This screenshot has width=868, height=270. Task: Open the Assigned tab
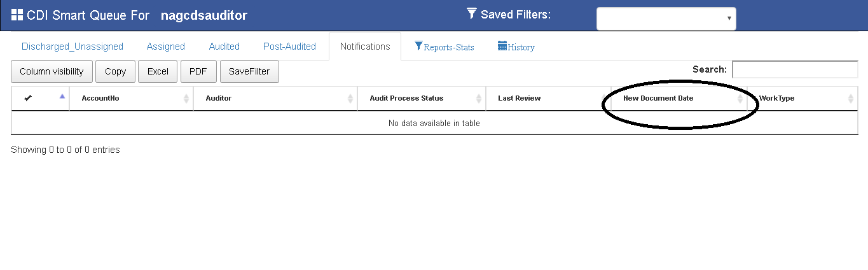click(x=165, y=46)
